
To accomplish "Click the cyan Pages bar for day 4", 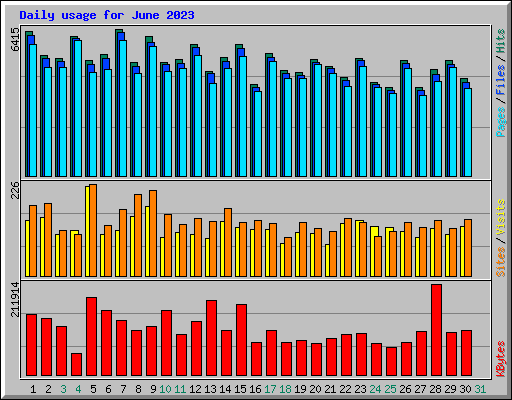I will [x=78, y=108].
